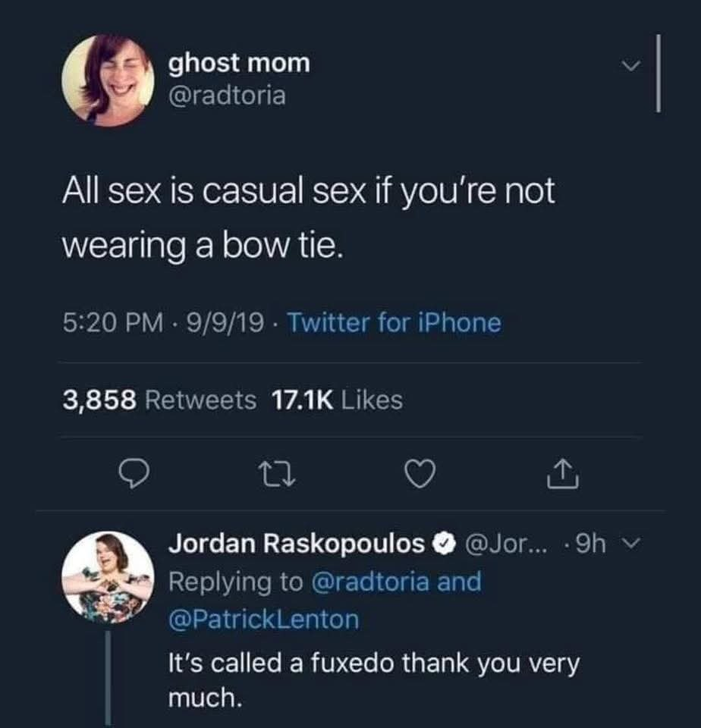Click the Twitter for iPhone source icon link
Screen dimensions: 701x728
coord(396,323)
